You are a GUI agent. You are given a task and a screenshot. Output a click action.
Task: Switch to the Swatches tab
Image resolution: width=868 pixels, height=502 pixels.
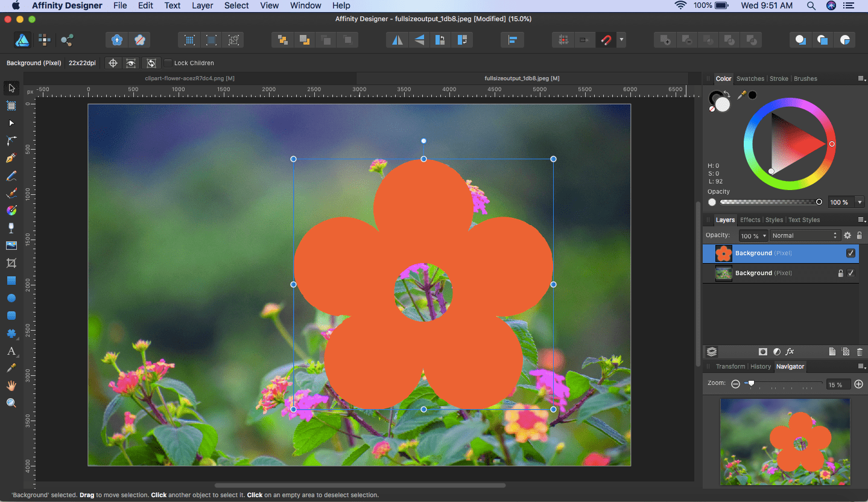point(750,78)
